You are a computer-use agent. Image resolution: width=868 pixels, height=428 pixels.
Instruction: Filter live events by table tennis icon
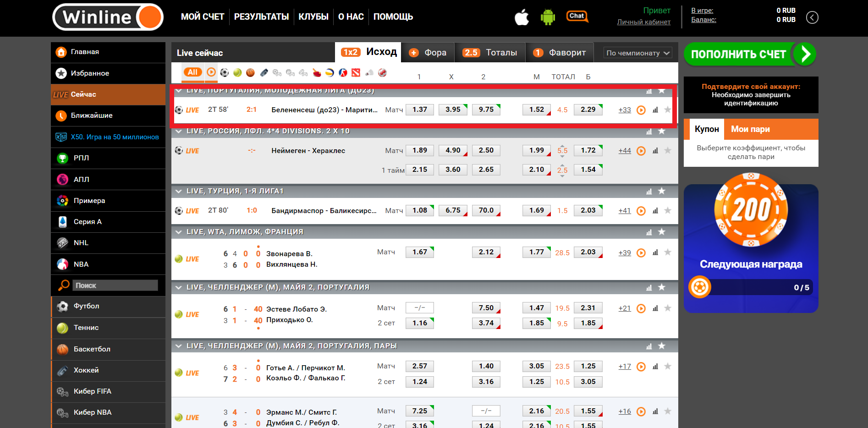pyautogui.click(x=317, y=72)
